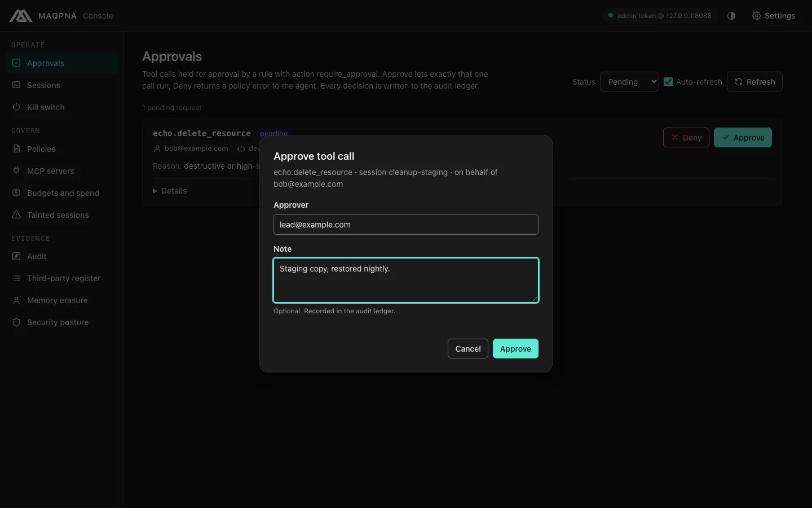
Task: Select the echo.delete_resource request title
Action: (202, 133)
